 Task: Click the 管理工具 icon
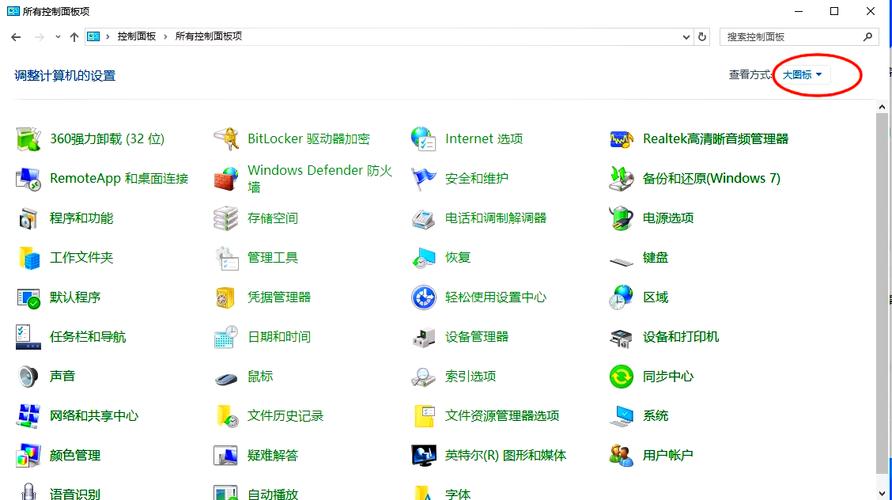(x=226, y=258)
